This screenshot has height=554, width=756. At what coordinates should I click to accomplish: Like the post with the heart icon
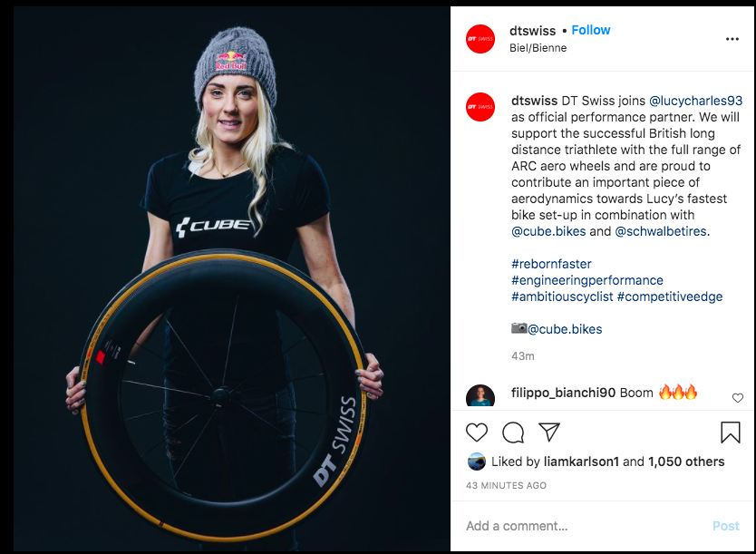coord(477,432)
